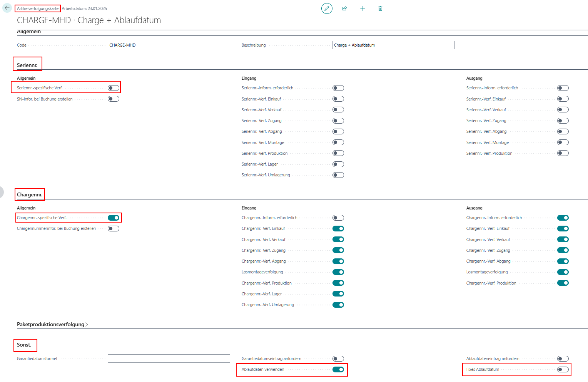Enable the Fixes Ablaufdatum toggle

coord(563,369)
